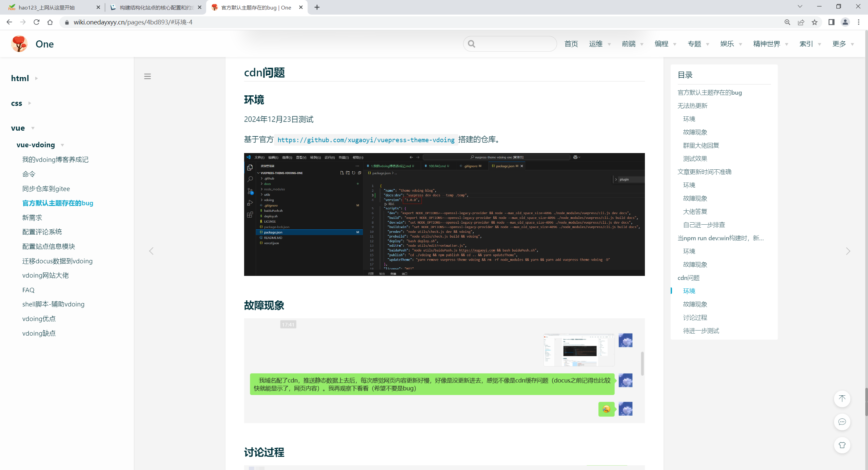Open the browser profile avatar

click(x=845, y=22)
